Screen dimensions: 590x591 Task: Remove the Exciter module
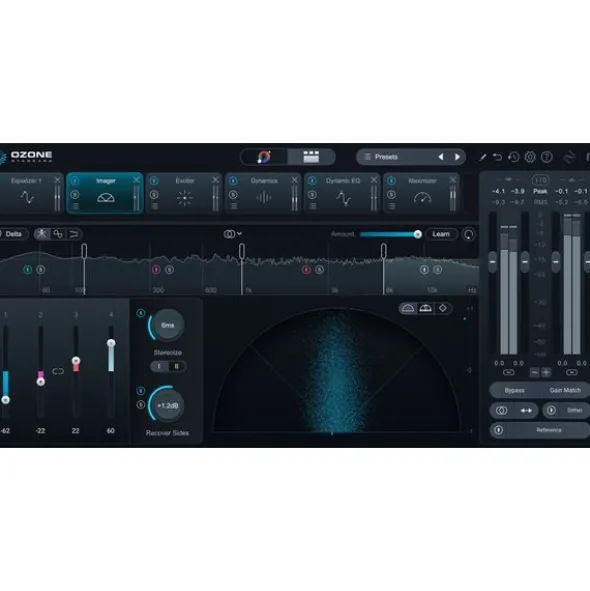pyautogui.click(x=215, y=180)
